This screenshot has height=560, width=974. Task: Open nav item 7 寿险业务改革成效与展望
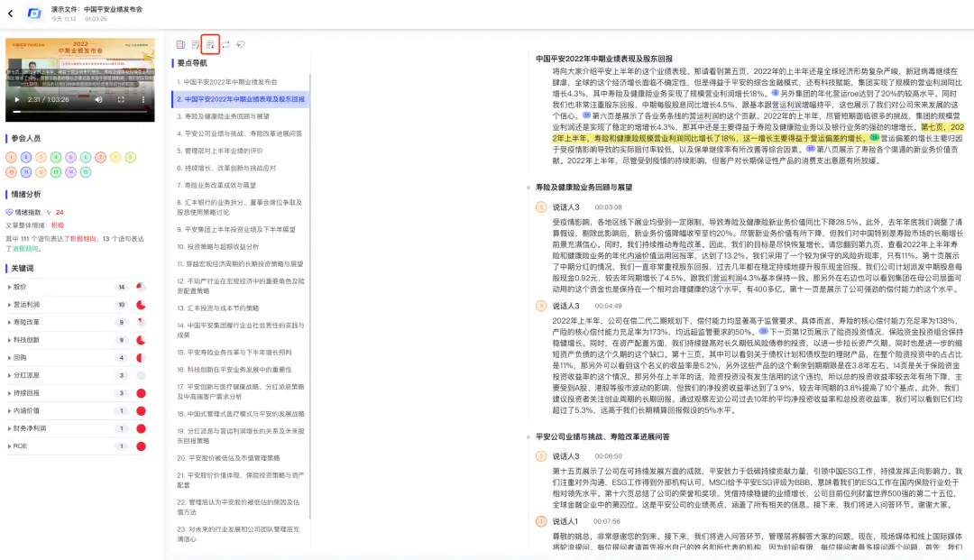click(216, 185)
